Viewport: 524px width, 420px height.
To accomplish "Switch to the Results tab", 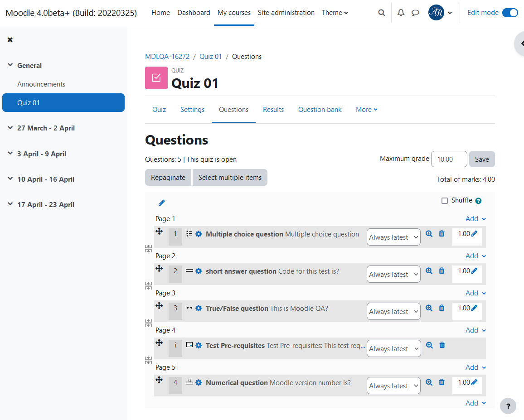I will pos(273,110).
